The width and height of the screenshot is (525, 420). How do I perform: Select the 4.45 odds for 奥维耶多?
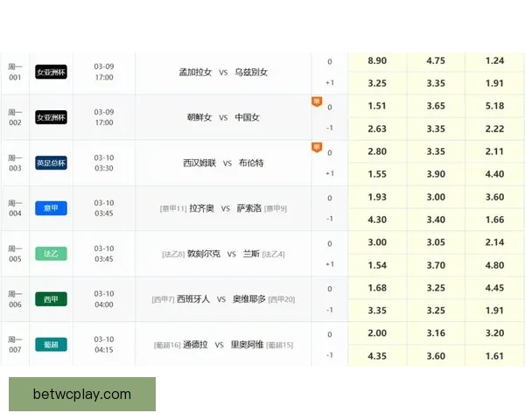(x=495, y=288)
